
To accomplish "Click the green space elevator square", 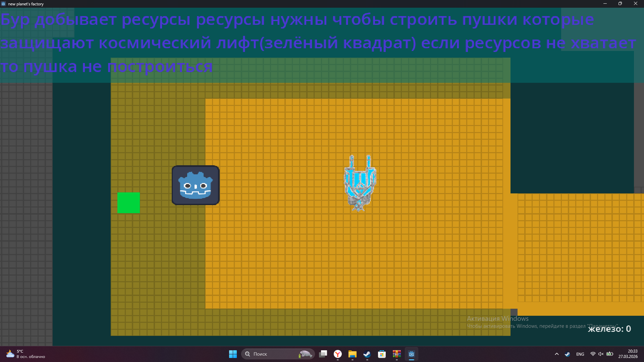I will pos(128,203).
